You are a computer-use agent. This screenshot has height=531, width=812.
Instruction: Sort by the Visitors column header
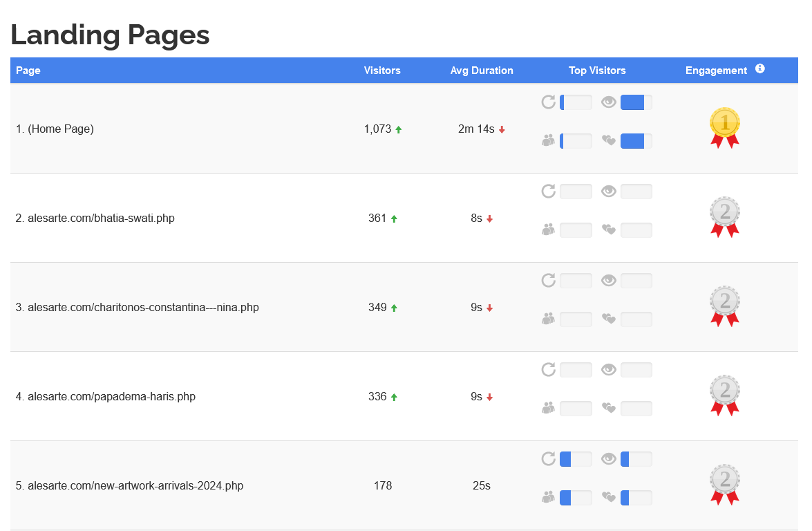click(x=382, y=71)
